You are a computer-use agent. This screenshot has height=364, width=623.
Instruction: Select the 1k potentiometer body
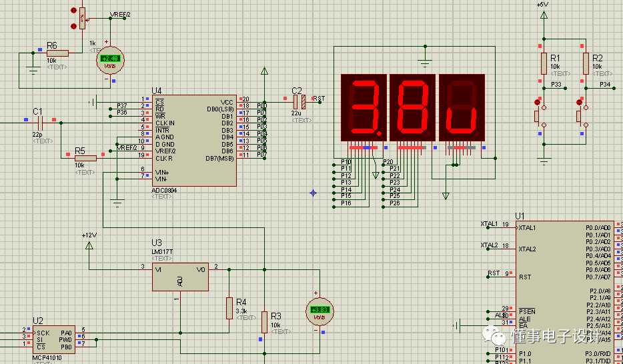click(82, 19)
